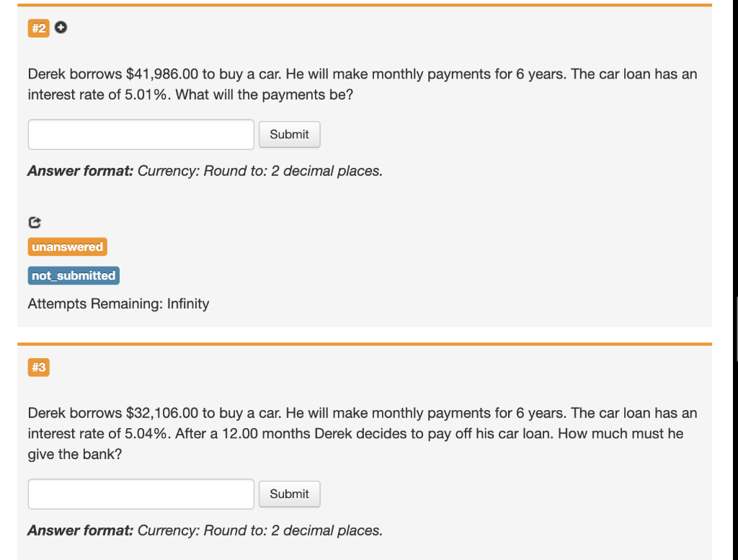Click the answer input field for problem #2

[x=141, y=134]
